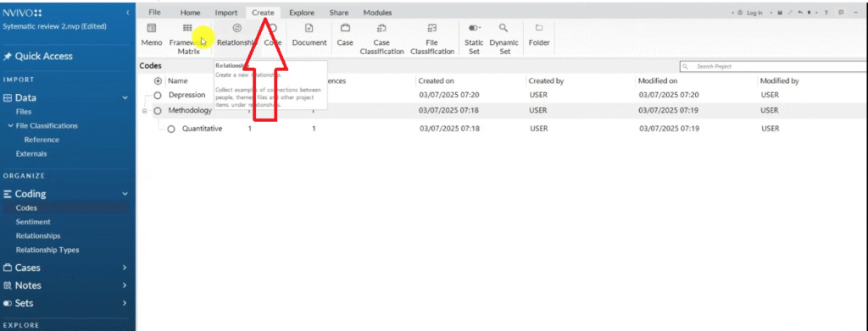Sort by Created on column

pos(437,80)
